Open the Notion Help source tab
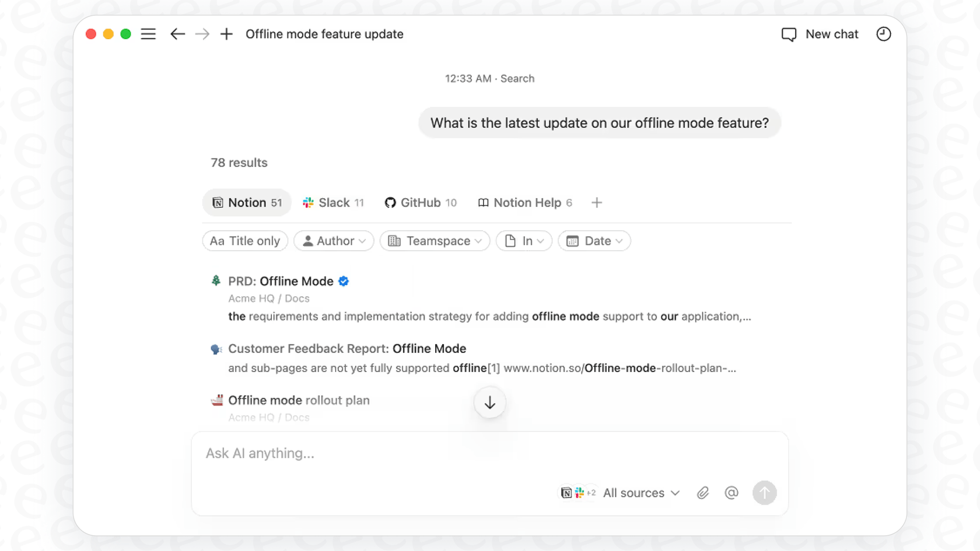This screenshot has width=980, height=551. [524, 202]
